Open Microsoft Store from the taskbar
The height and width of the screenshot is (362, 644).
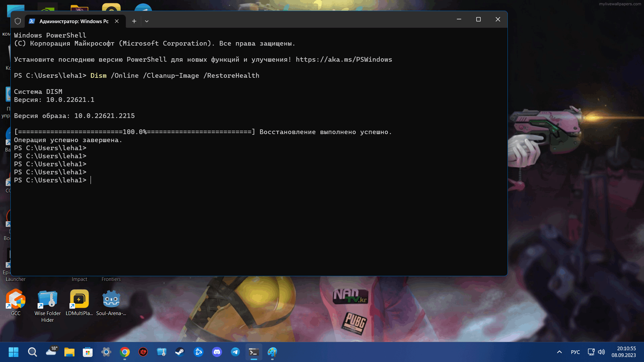[x=88, y=352]
